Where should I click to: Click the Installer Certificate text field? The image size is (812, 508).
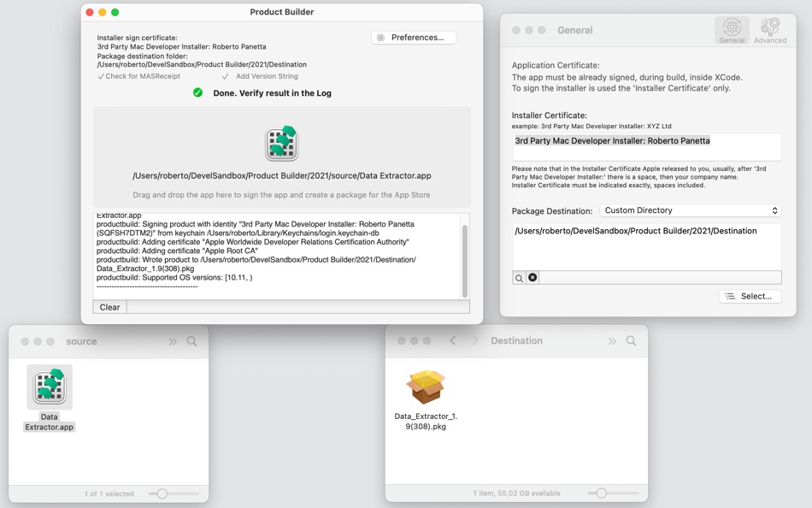point(647,147)
